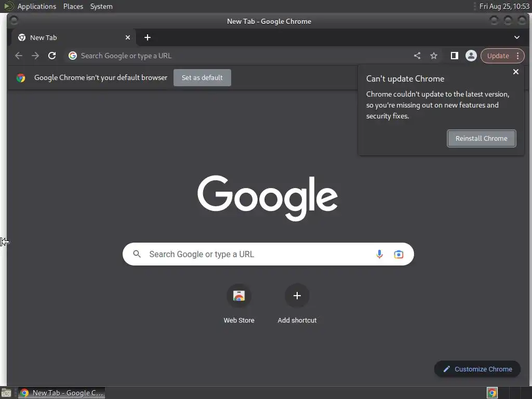Reload the current page
The image size is (532, 399).
52,56
